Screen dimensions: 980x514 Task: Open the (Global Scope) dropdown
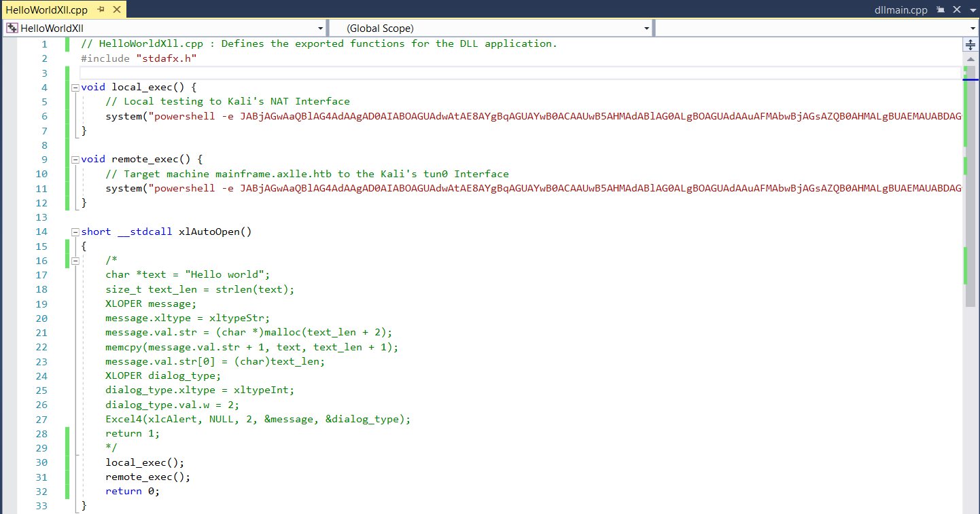coord(491,29)
